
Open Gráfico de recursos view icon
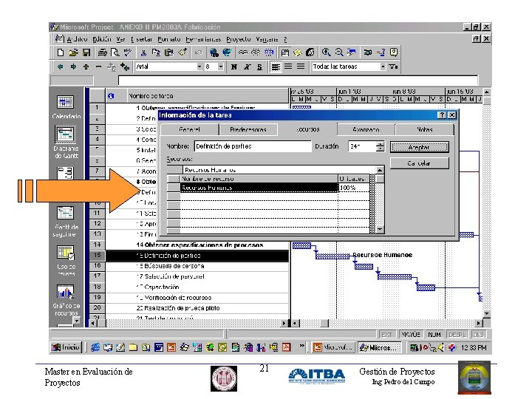[x=66, y=299]
